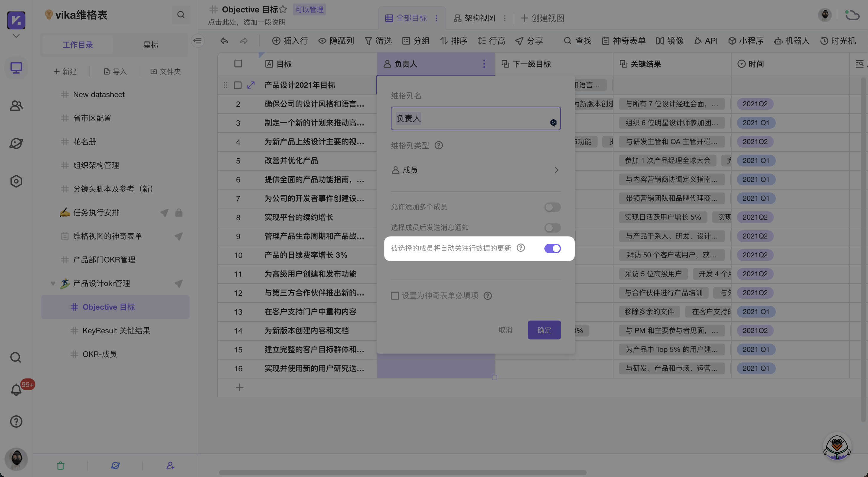868x477 pixels.
Task: Open the 全部目标 view options menu
Action: 437,18
